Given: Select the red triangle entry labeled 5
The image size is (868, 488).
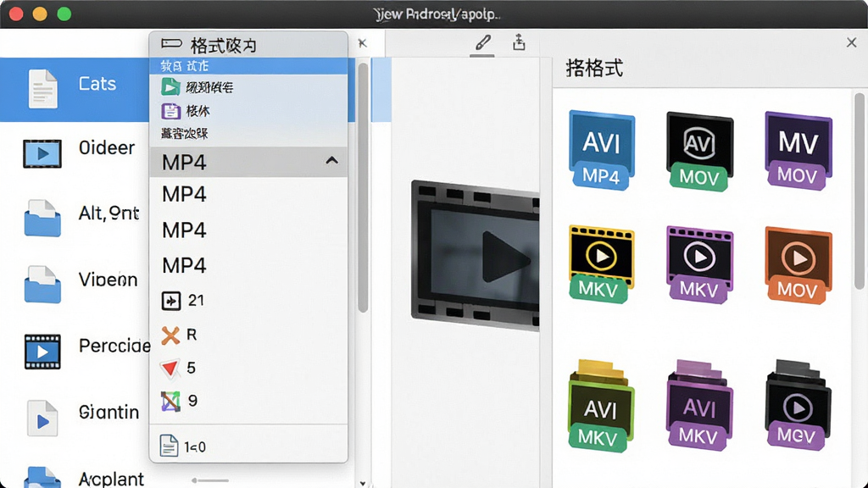Looking at the screenshot, I should [248, 368].
